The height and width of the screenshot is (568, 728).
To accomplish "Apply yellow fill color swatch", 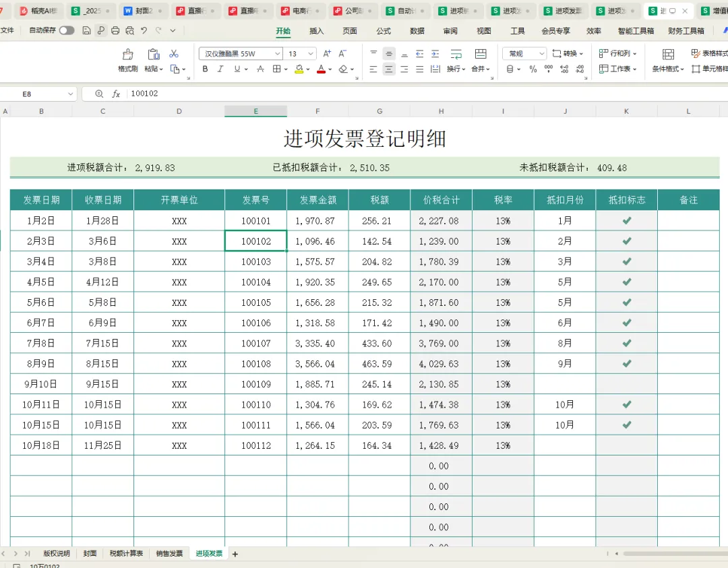I will point(299,69).
